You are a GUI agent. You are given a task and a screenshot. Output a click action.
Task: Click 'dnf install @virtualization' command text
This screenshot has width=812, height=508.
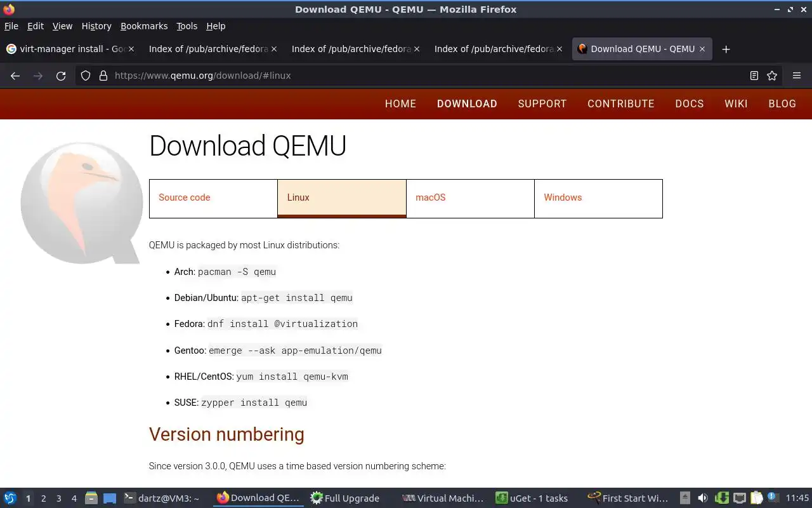click(282, 324)
